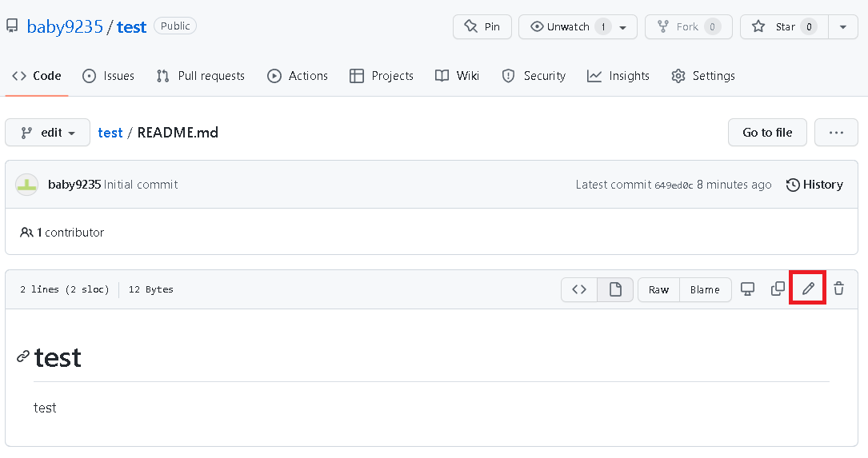Open the Projects tab

[382, 76]
